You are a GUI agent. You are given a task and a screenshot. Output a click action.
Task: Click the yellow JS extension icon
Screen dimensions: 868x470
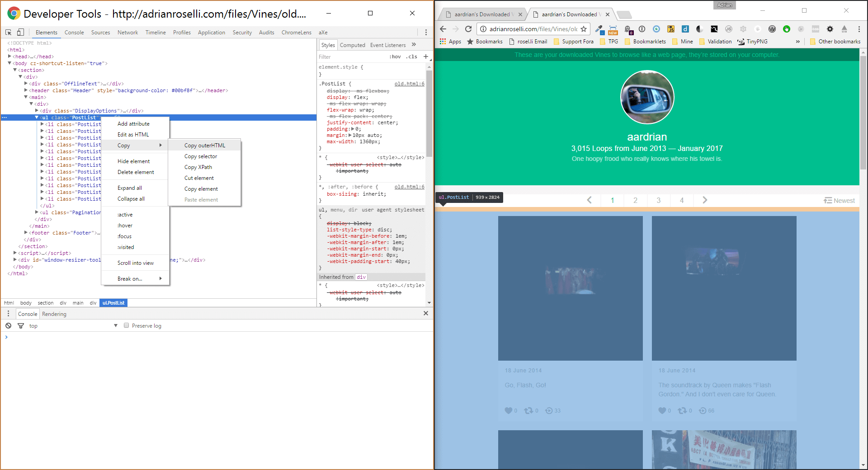[671, 29]
